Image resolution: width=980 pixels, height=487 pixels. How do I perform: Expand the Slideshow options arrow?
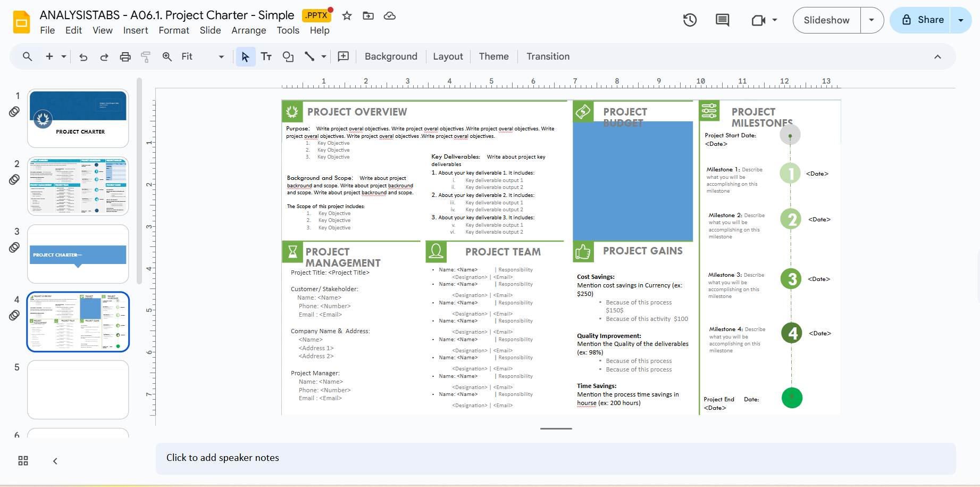[872, 20]
